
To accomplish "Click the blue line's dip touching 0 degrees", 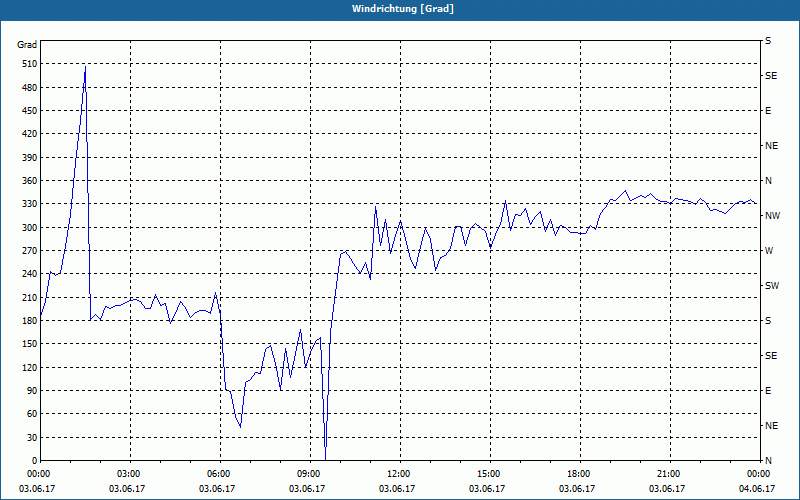I will (x=326, y=459).
